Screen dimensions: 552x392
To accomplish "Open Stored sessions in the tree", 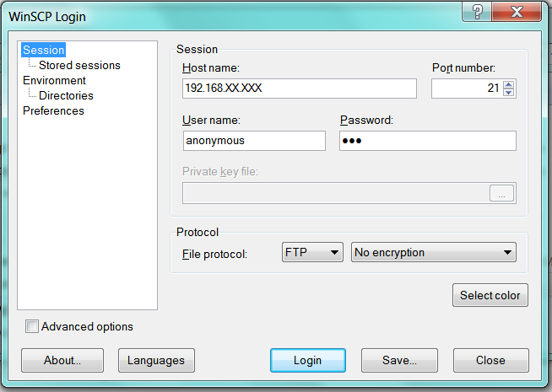I will (79, 66).
